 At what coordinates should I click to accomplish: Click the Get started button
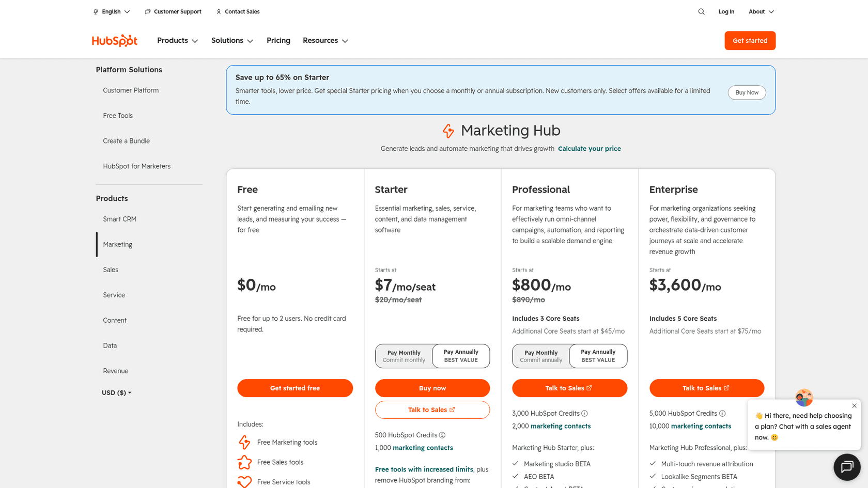point(750,40)
